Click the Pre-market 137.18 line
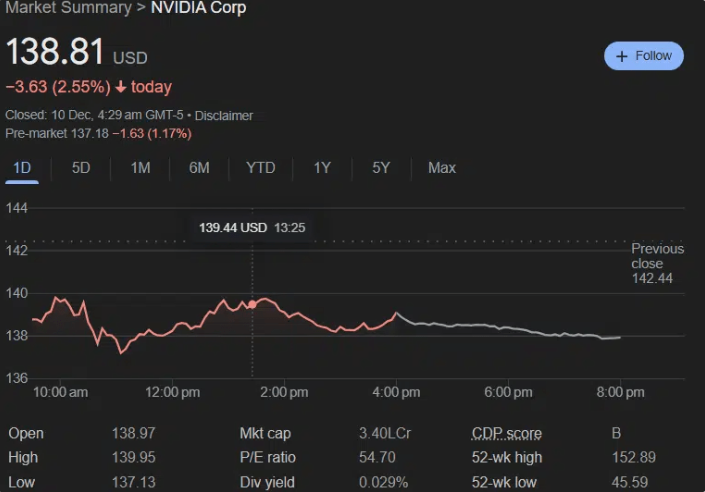This screenshot has height=492, width=705. click(x=98, y=134)
